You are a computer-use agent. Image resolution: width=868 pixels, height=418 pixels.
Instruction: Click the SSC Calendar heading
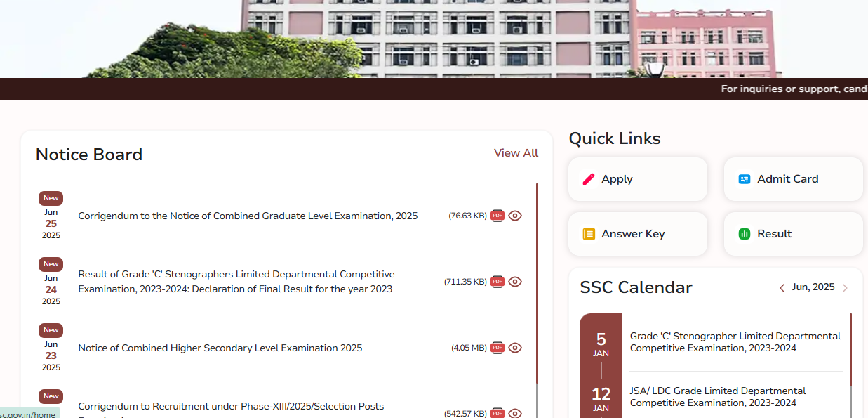pos(636,287)
